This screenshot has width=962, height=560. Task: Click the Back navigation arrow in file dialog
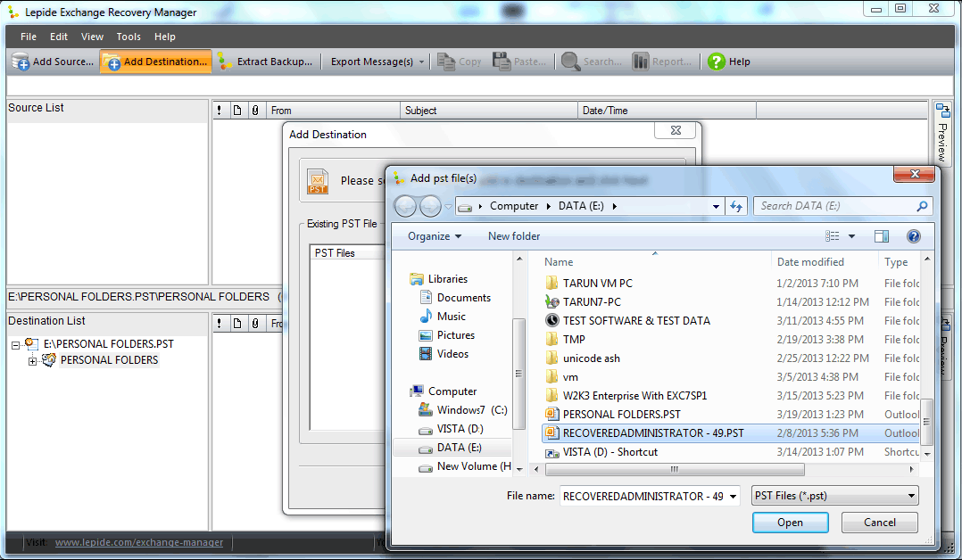click(x=405, y=206)
